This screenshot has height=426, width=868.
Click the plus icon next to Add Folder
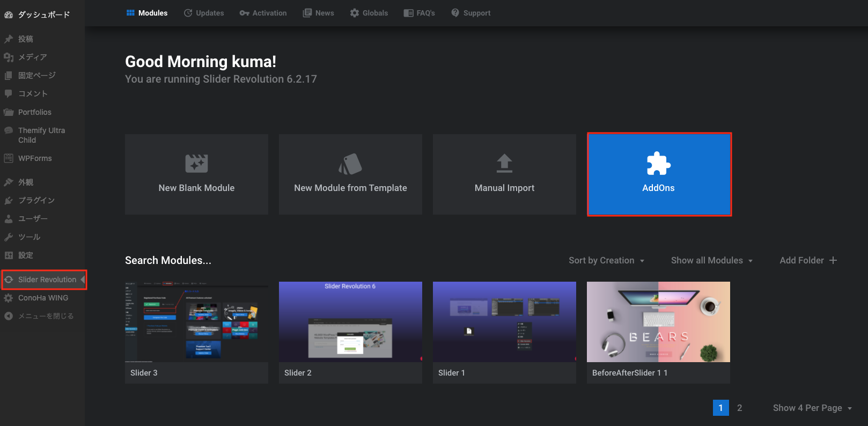click(833, 260)
